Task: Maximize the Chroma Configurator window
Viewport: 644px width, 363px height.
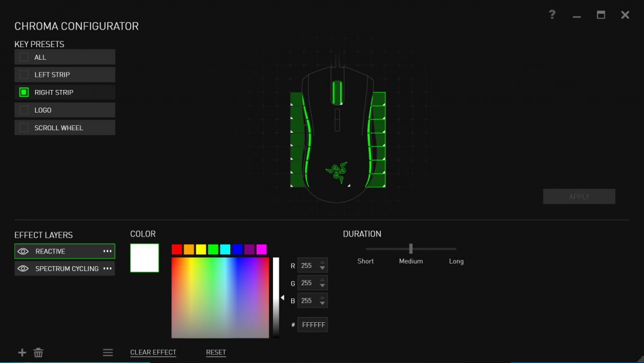Action: pos(601,14)
